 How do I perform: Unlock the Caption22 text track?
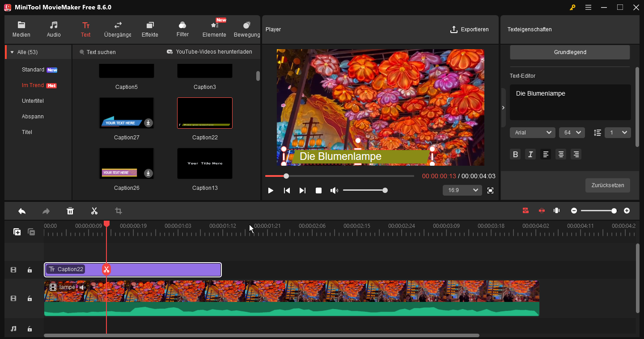(30, 270)
